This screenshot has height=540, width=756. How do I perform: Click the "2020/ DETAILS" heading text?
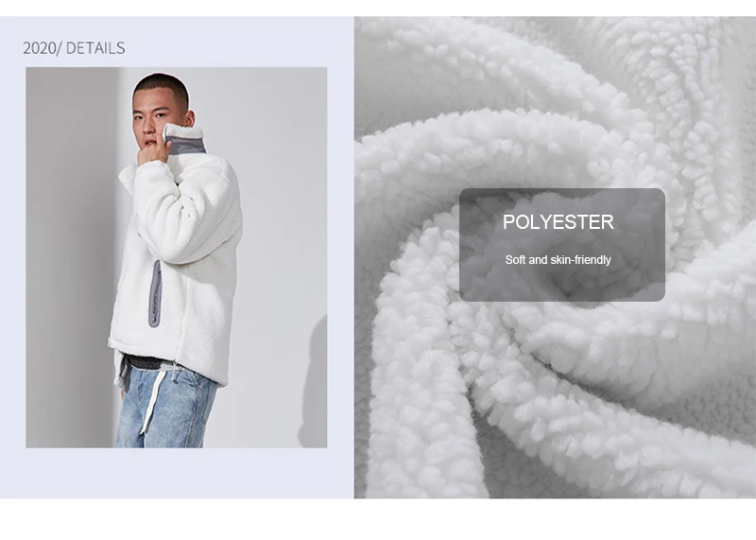74,48
